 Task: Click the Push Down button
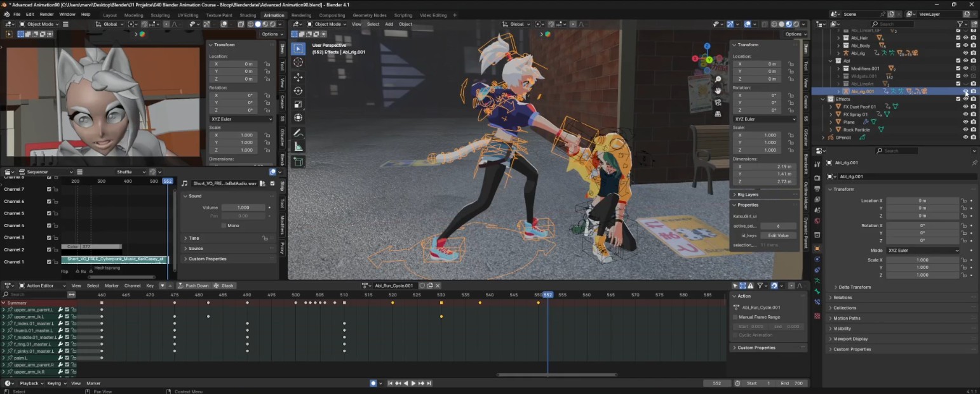pyautogui.click(x=193, y=286)
